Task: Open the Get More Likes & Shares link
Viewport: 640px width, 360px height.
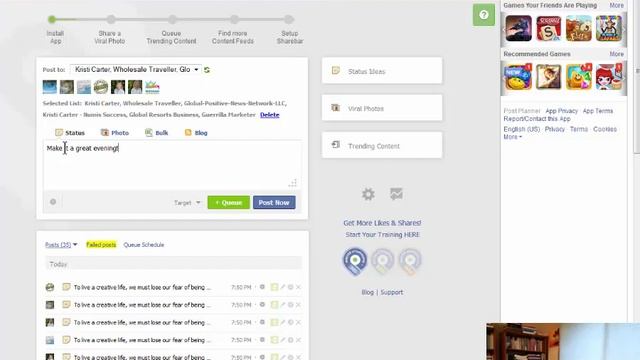Action: (382, 223)
